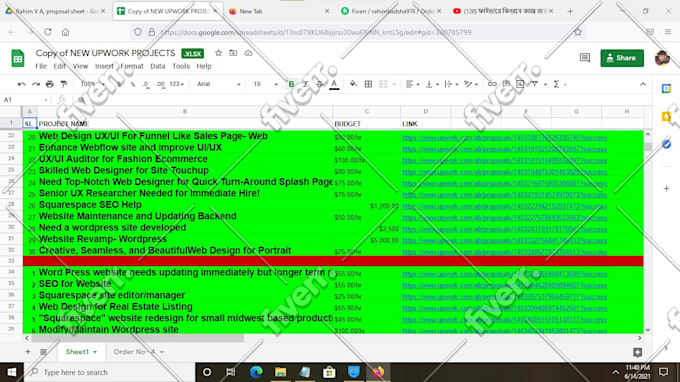The width and height of the screenshot is (680, 382).
Task: Open Sheet1 tab options arrow
Action: click(x=95, y=352)
